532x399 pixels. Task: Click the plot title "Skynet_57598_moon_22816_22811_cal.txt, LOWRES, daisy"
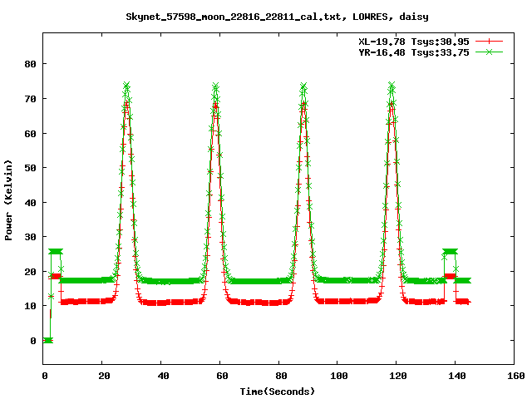tap(277, 17)
